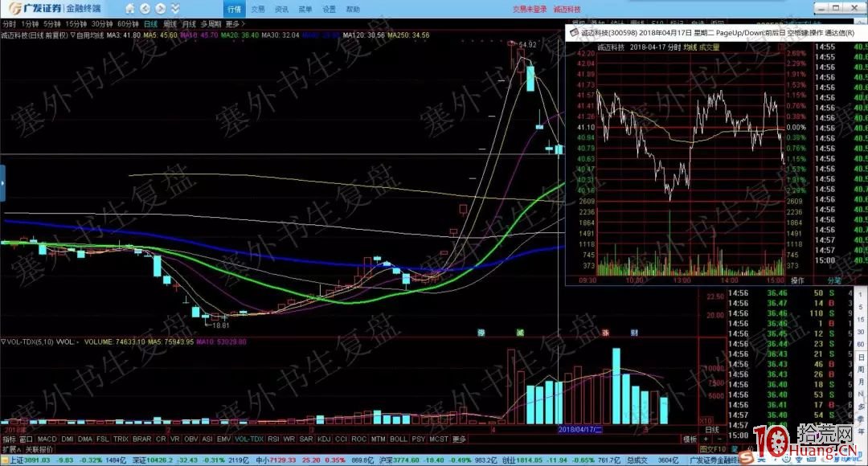
Task: Click the 涨 event marker
Action: (x=606, y=333)
